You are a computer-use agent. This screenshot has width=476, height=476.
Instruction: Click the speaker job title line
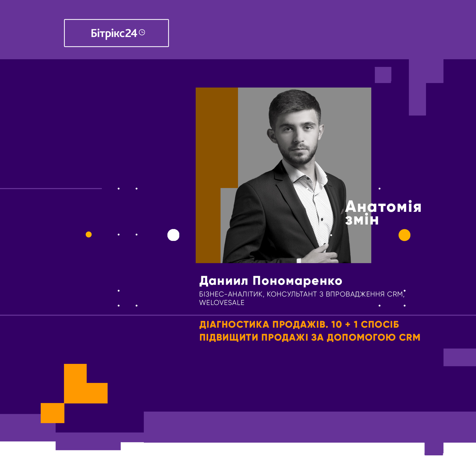tap(302, 294)
